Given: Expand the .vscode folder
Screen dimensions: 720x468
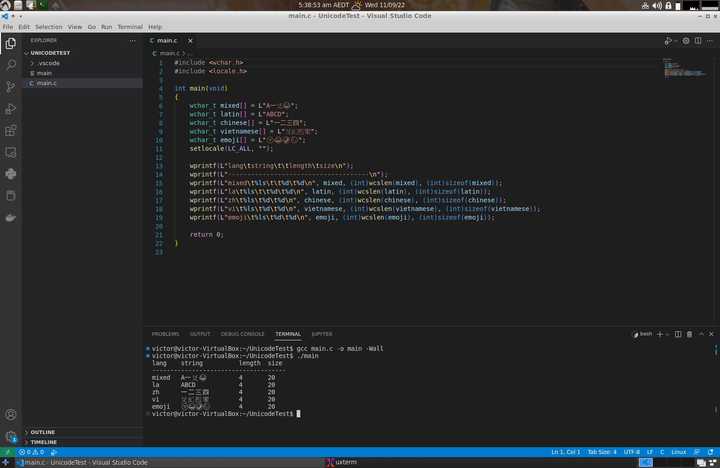Looking at the screenshot, I should click(x=48, y=63).
